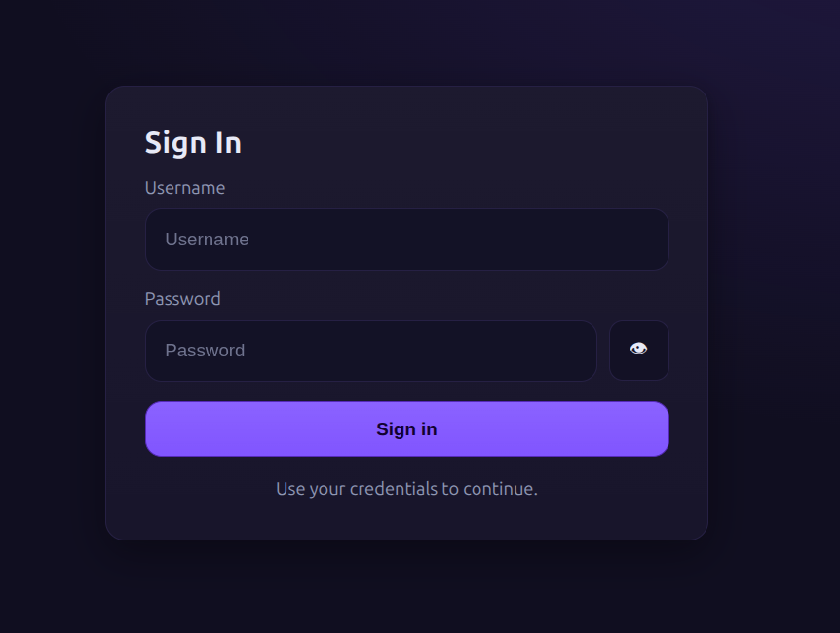Click the Password label text
The width and height of the screenshot is (840, 633).
coord(183,299)
